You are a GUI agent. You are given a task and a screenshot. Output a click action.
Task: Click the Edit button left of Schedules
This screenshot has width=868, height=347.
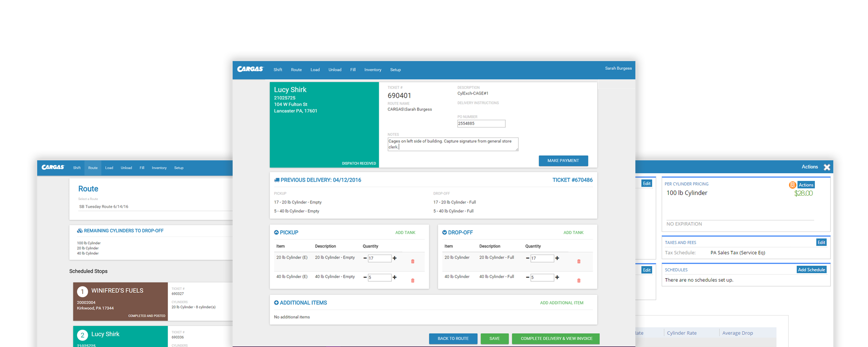[x=646, y=270]
